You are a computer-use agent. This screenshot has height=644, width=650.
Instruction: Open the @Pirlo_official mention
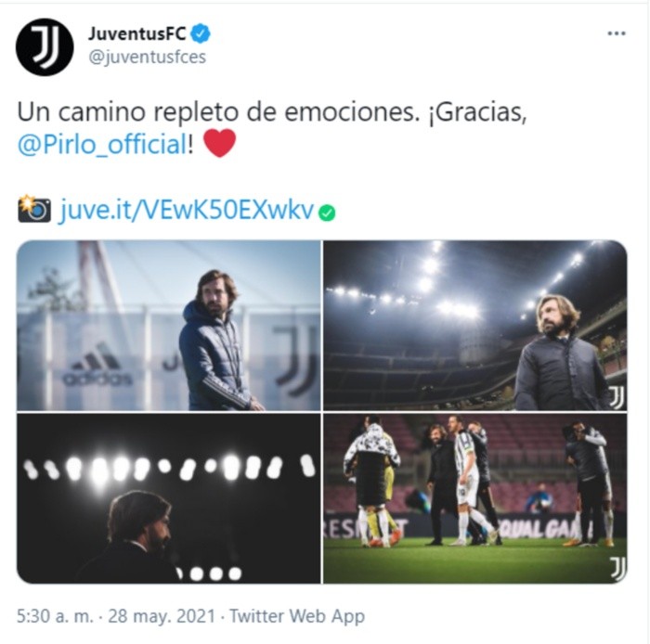[x=102, y=145]
